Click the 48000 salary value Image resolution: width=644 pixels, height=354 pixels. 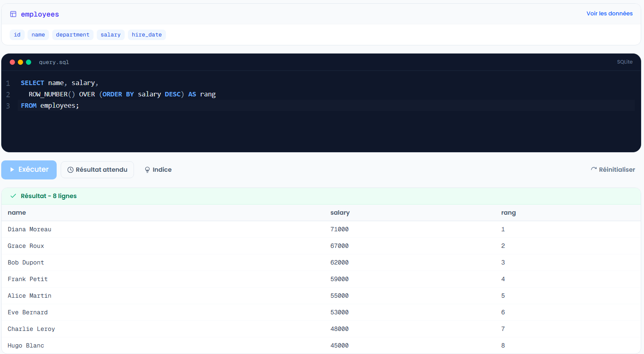tap(339, 329)
